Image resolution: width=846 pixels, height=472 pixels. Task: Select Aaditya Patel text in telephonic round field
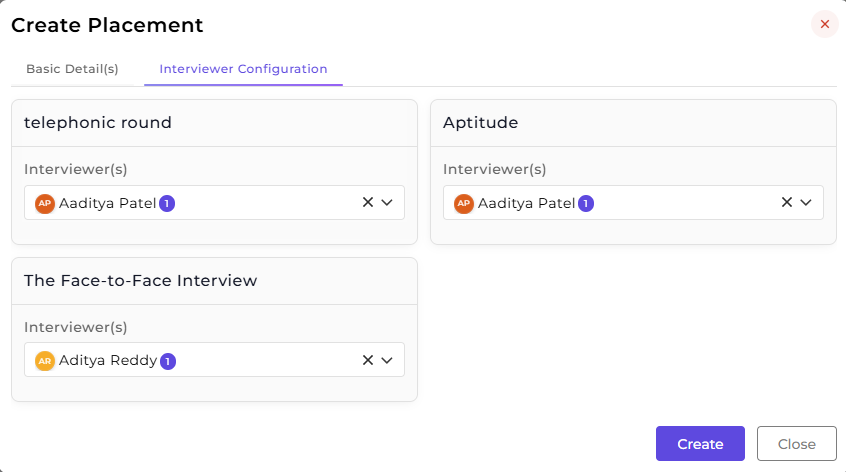pos(107,203)
